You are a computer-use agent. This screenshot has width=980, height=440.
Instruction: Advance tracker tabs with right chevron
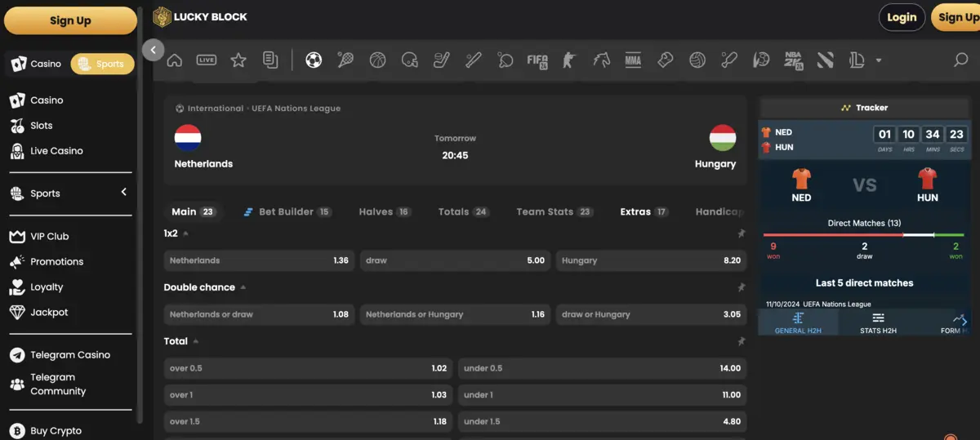pyautogui.click(x=964, y=322)
